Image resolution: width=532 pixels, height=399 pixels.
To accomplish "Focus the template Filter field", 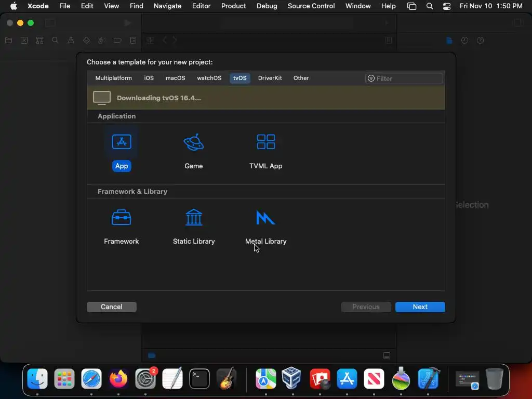I will point(404,78).
